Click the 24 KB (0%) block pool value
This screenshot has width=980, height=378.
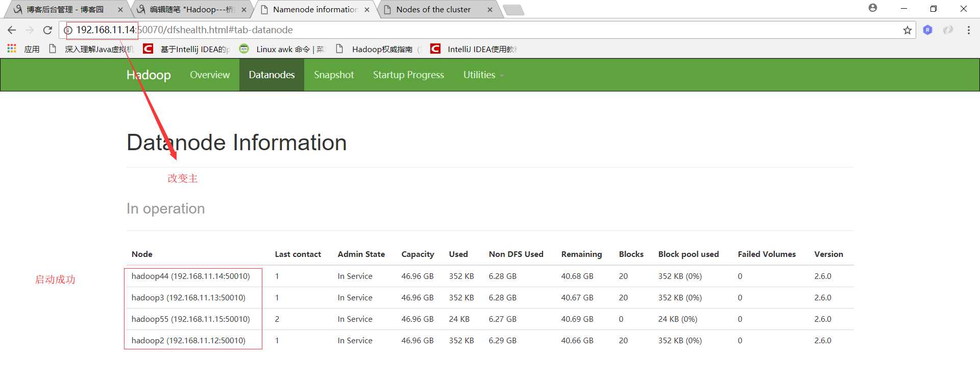(x=677, y=319)
